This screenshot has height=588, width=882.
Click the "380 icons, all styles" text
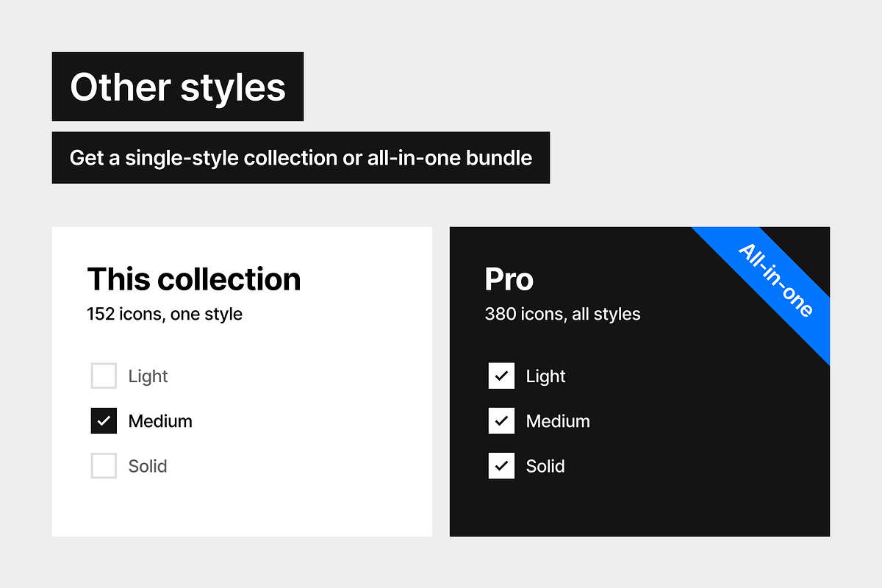point(562,315)
